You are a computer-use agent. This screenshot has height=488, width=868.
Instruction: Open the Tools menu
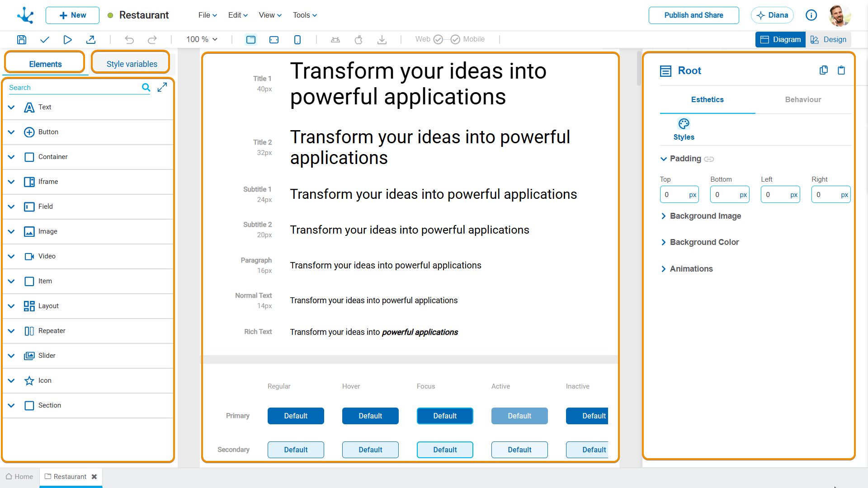pos(305,15)
